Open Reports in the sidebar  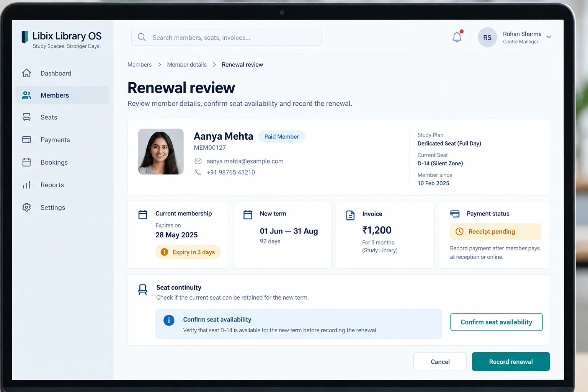[x=63, y=185]
